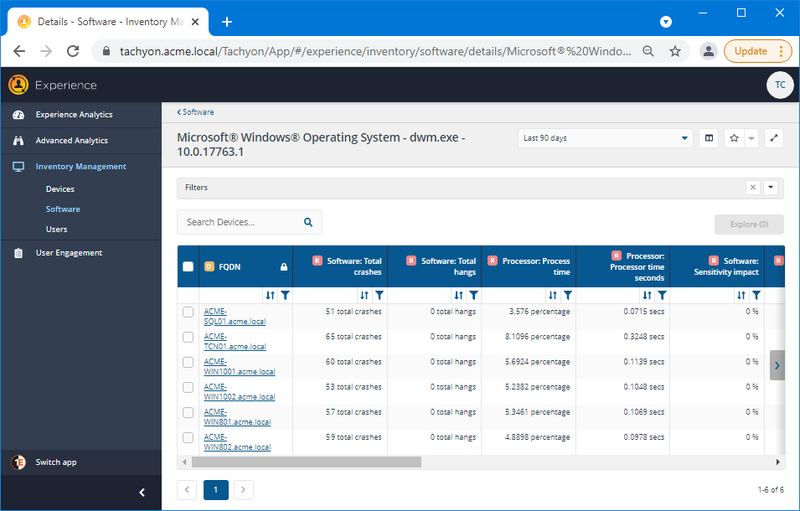Open the Chrome profile icon
Viewport: 800px width, 511px height.
click(708, 51)
